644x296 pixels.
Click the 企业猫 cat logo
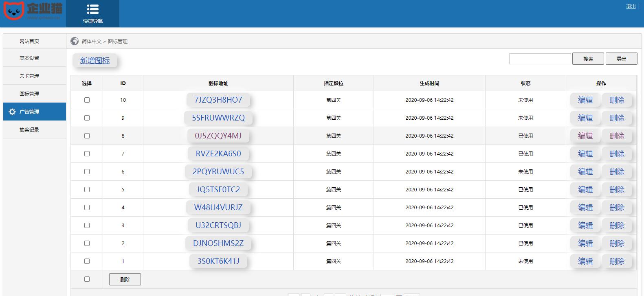click(x=33, y=11)
